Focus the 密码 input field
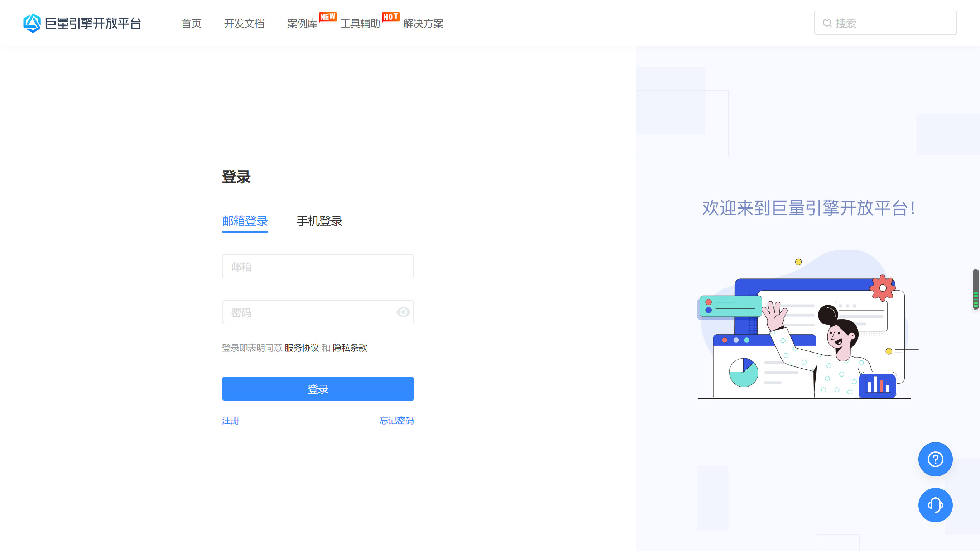This screenshot has width=980, height=551. (x=318, y=312)
